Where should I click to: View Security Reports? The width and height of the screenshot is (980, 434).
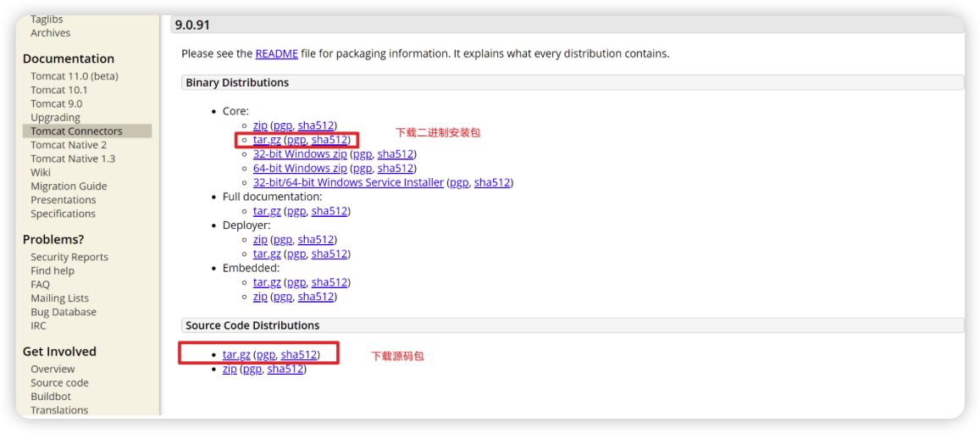(x=69, y=257)
